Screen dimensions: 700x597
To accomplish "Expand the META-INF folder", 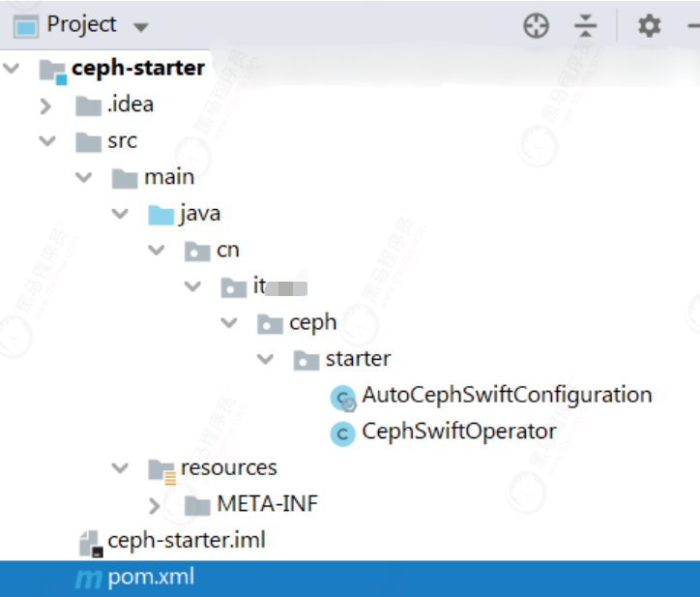I will (x=156, y=505).
